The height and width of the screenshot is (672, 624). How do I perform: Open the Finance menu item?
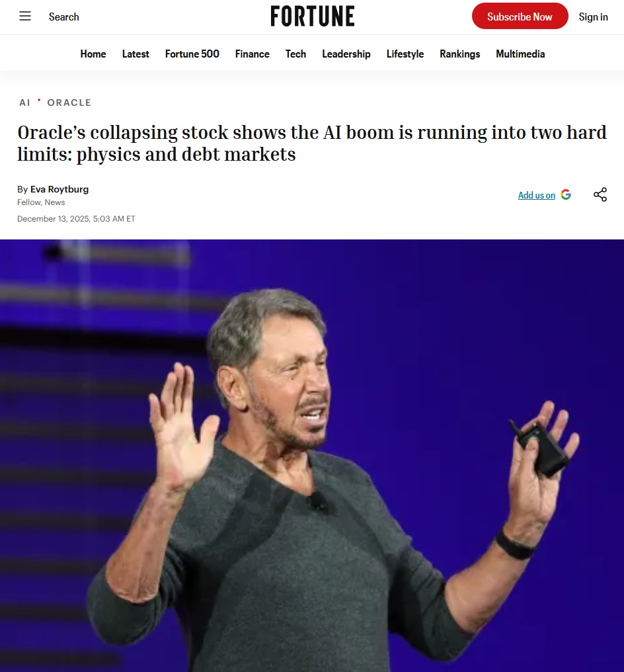(x=253, y=54)
